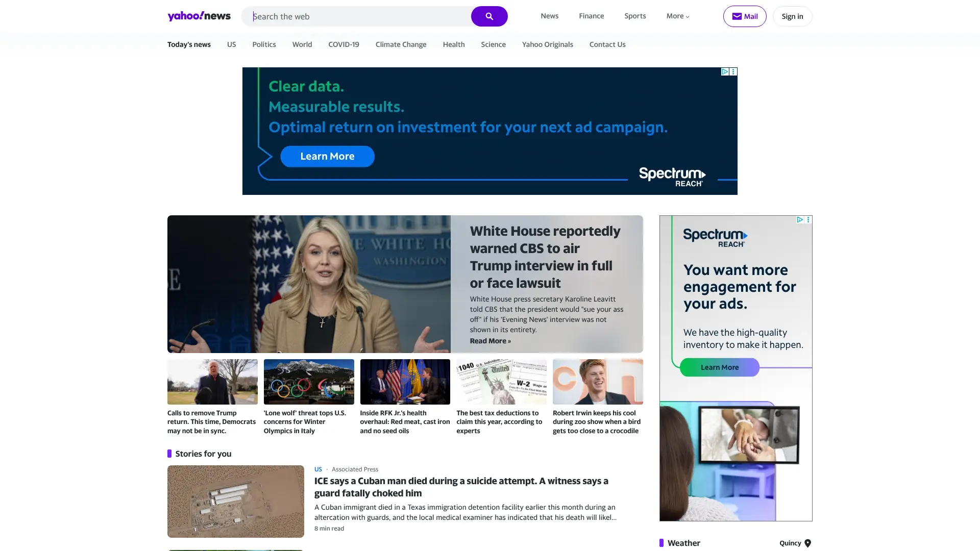The width and height of the screenshot is (980, 551).
Task: Open the Robert Irwin photo thumbnail
Action: pyautogui.click(x=598, y=382)
